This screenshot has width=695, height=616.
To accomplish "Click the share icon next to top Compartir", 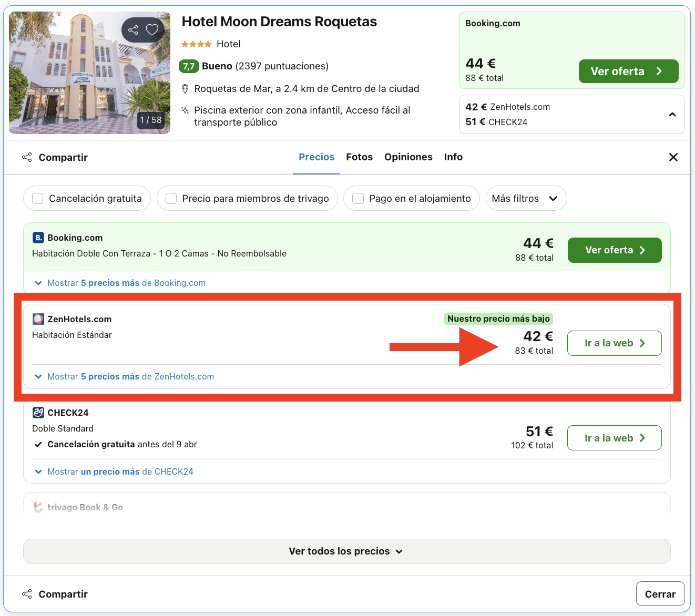I will tap(27, 157).
